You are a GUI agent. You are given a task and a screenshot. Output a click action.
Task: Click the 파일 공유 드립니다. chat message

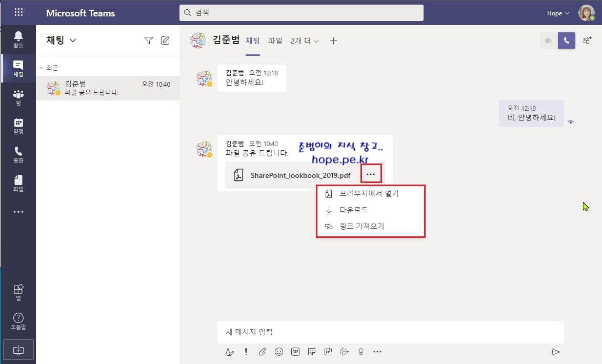pos(257,153)
